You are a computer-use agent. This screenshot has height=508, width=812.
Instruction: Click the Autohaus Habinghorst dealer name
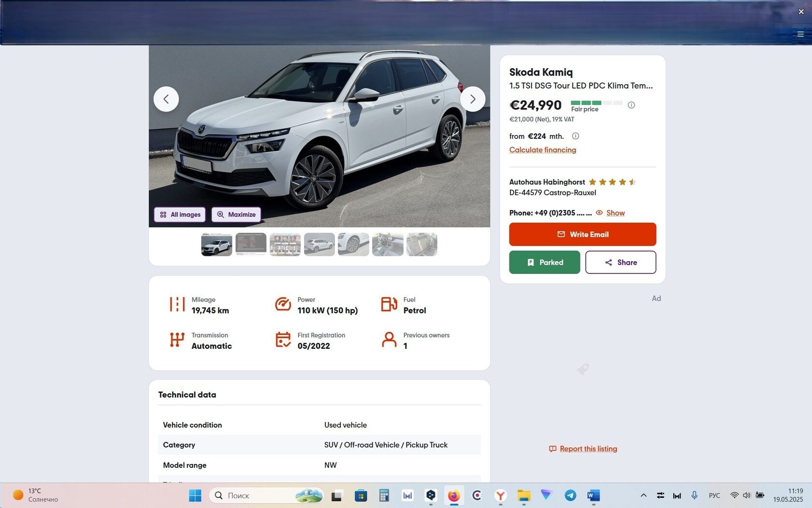click(547, 182)
